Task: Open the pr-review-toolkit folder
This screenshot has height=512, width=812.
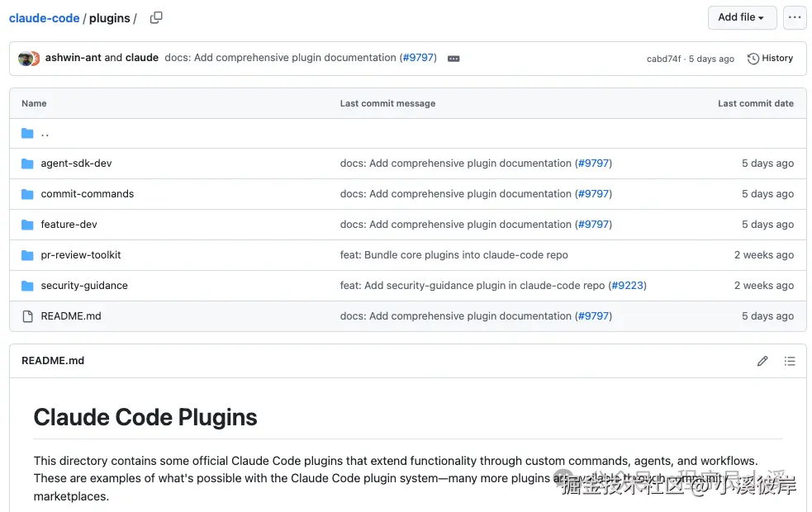Action: [x=81, y=255]
